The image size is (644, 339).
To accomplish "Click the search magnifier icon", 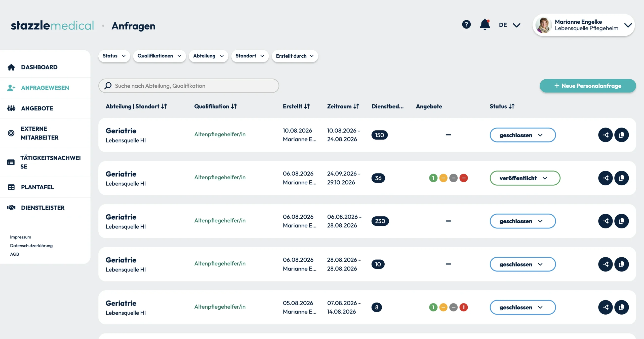I will point(108,86).
